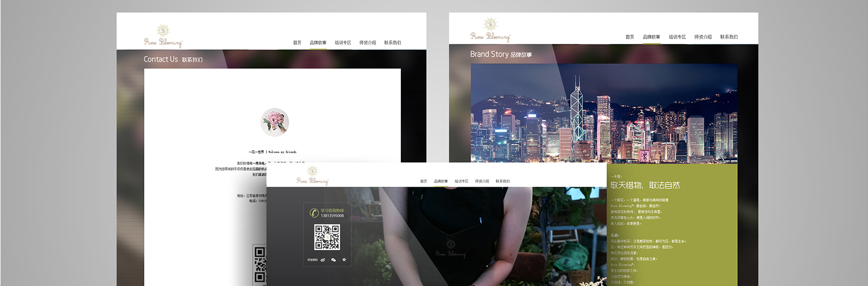Screen dimensions: 868x286
Task: Go to 联系我们 in the Contact Us page menu
Action: (x=392, y=43)
